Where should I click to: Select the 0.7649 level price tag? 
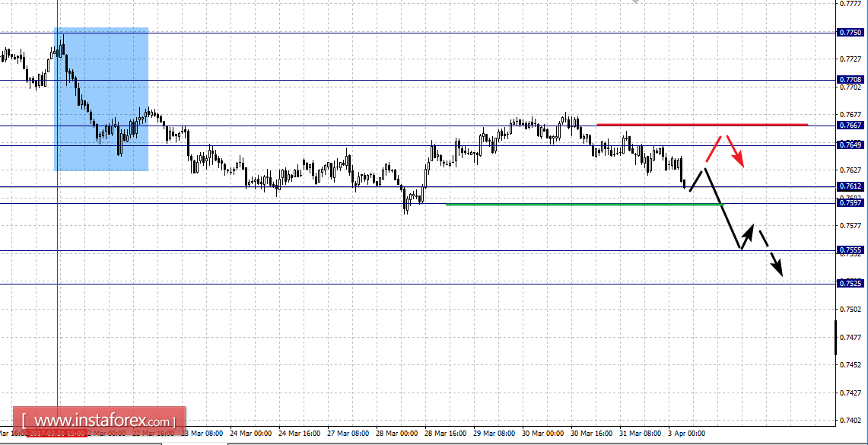851,145
